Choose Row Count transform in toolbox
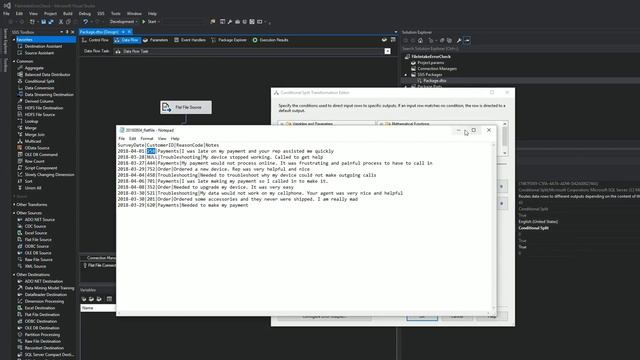Viewport: 640px width, 360px height. click(34, 161)
